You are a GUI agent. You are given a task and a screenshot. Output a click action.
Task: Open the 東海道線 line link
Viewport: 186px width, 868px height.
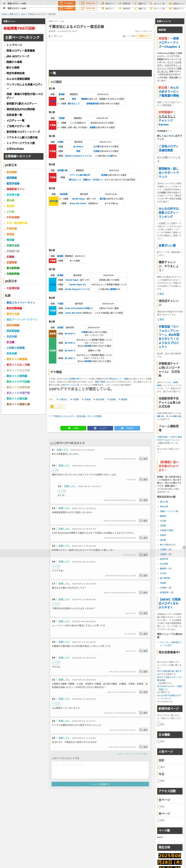click(11, 172)
